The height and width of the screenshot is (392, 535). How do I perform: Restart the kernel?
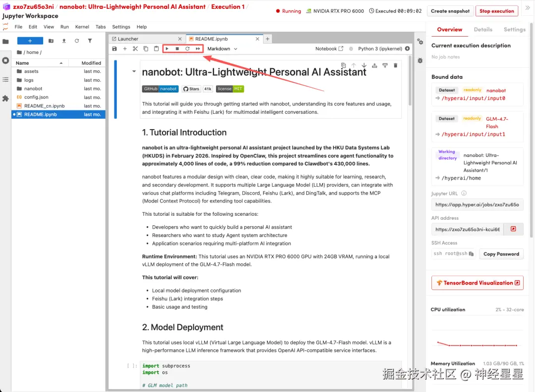(x=187, y=49)
